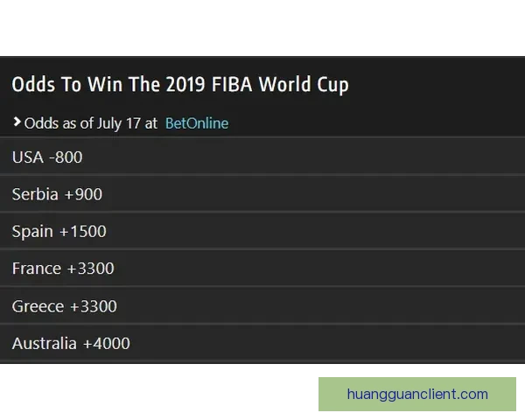The width and height of the screenshot is (525, 420).
Task: Select the France country name
Action: 37,269
